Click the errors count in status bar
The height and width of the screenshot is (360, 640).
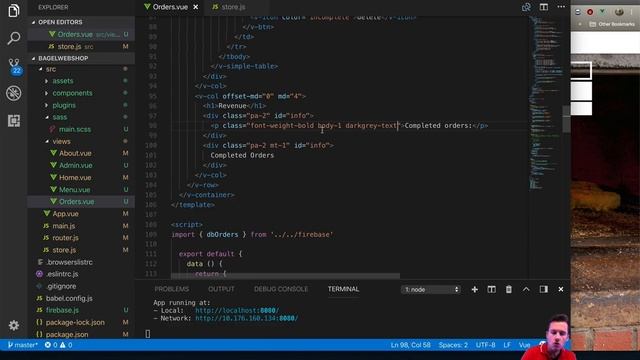click(x=51, y=345)
